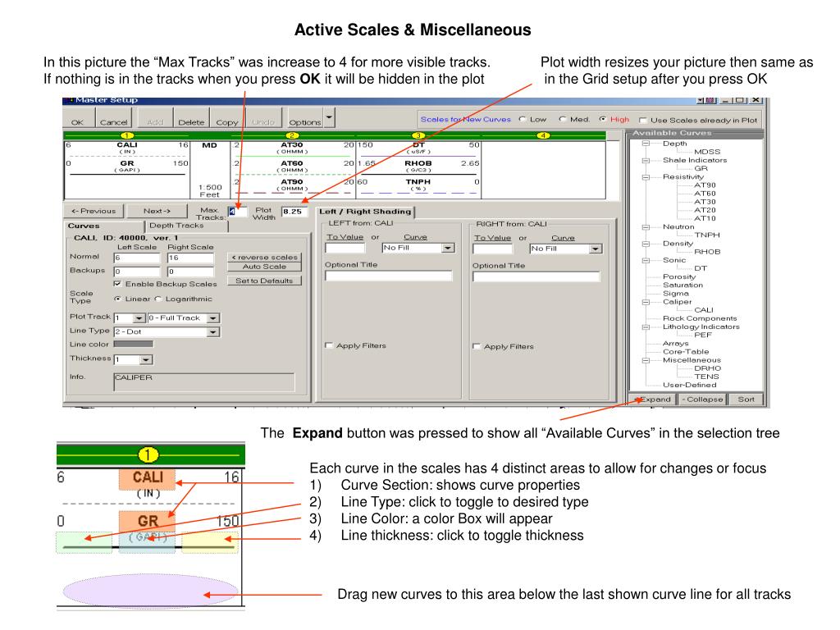The image size is (840, 630).
Task: Select the RHOB curve in track 3
Action: pos(418,163)
